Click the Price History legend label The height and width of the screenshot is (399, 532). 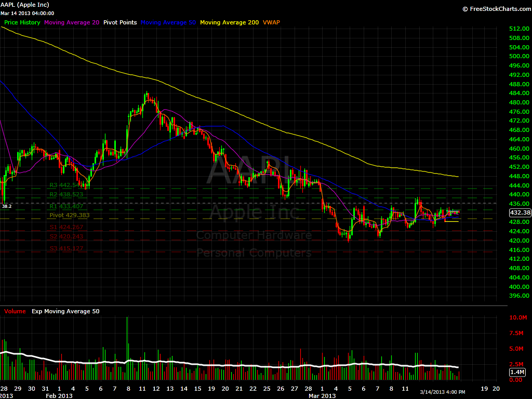(22, 22)
